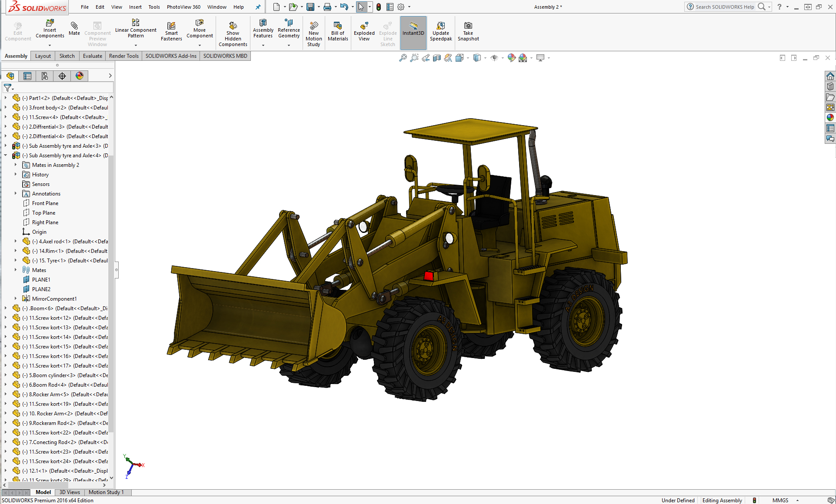836x504 pixels.
Task: Click the Insert Components tool
Action: 50,29
